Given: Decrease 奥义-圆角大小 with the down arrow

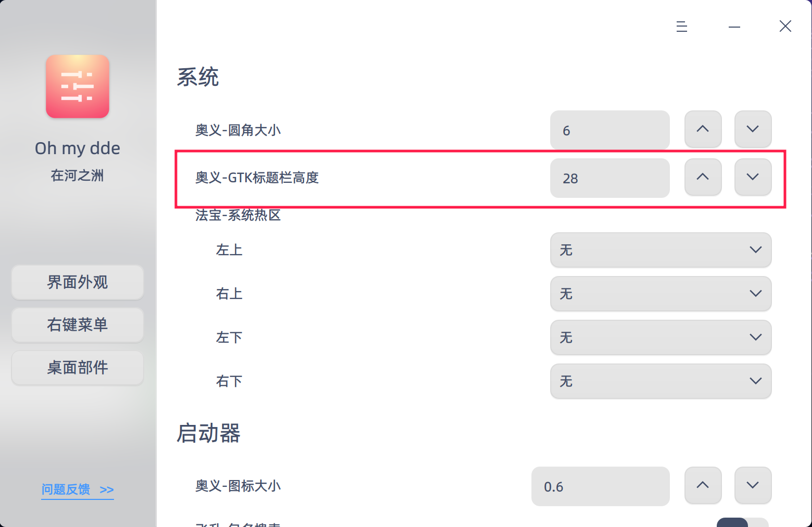Looking at the screenshot, I should pyautogui.click(x=753, y=130).
